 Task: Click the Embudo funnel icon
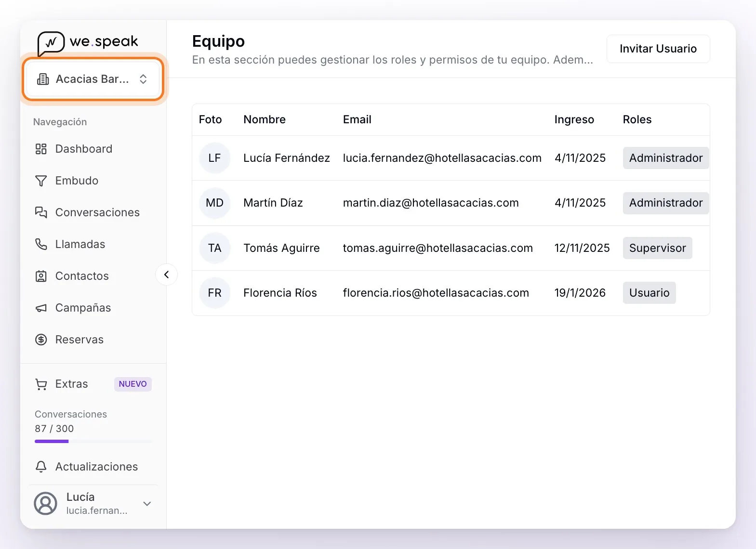click(41, 181)
